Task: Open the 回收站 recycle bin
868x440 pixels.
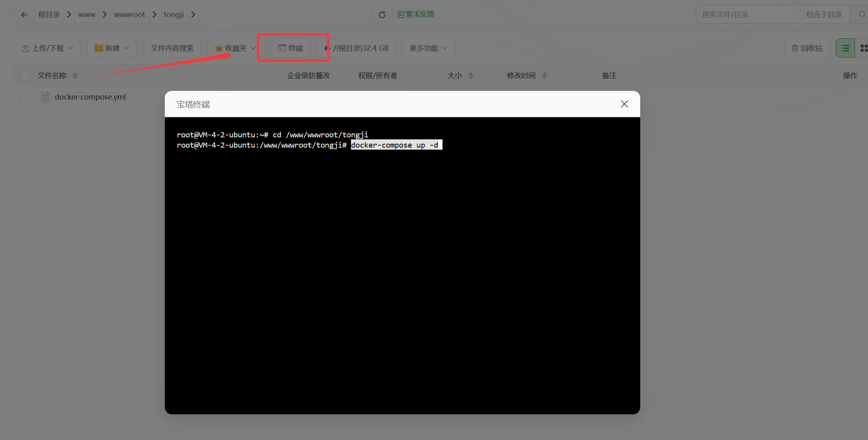Action: coord(807,48)
